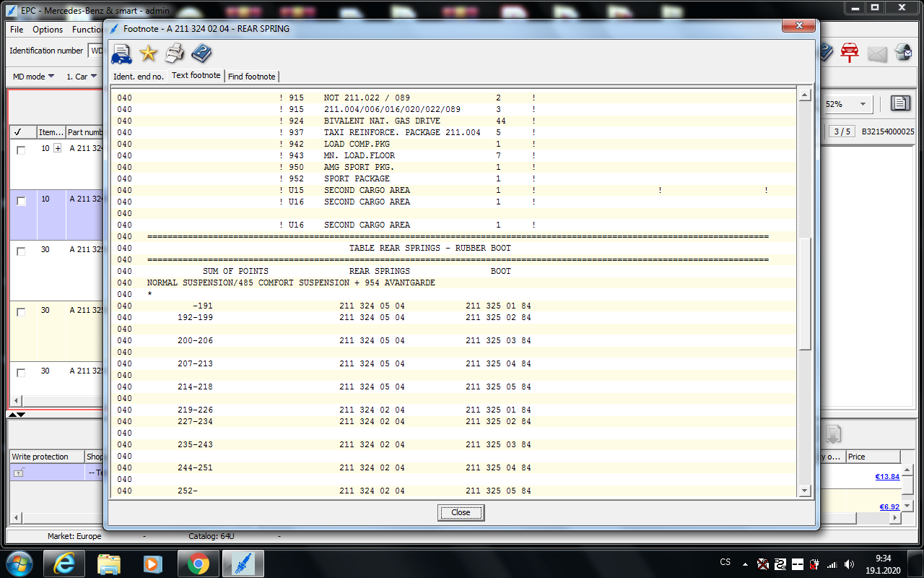Click the footnote vertical scrollbar thumb
This screenshot has height=578, width=924.
pos(805,293)
